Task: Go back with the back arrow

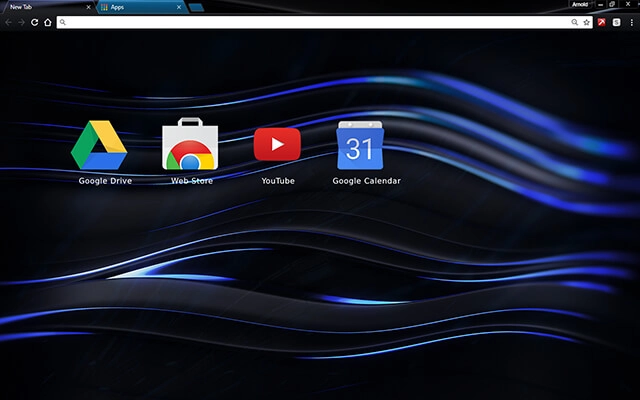Action: [9, 22]
